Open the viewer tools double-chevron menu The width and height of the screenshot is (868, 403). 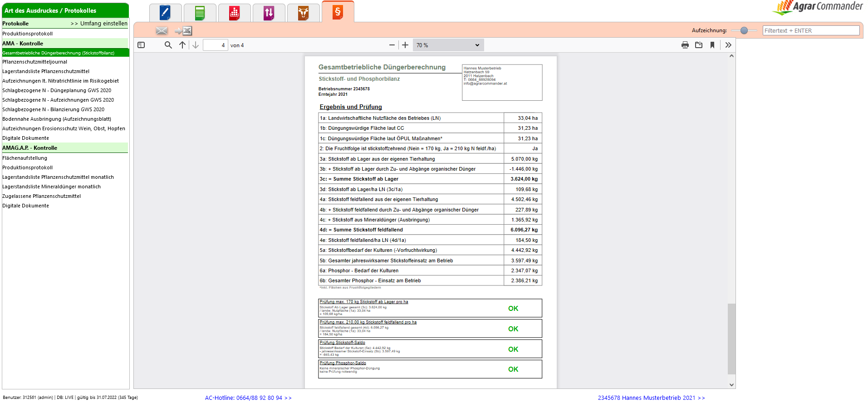[728, 45]
